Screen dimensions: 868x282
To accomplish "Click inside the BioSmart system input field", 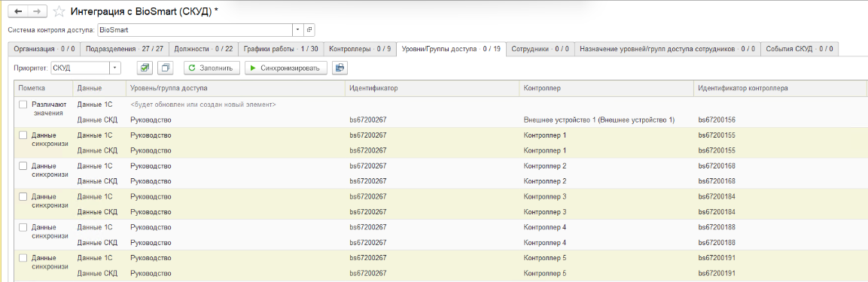I will [195, 30].
